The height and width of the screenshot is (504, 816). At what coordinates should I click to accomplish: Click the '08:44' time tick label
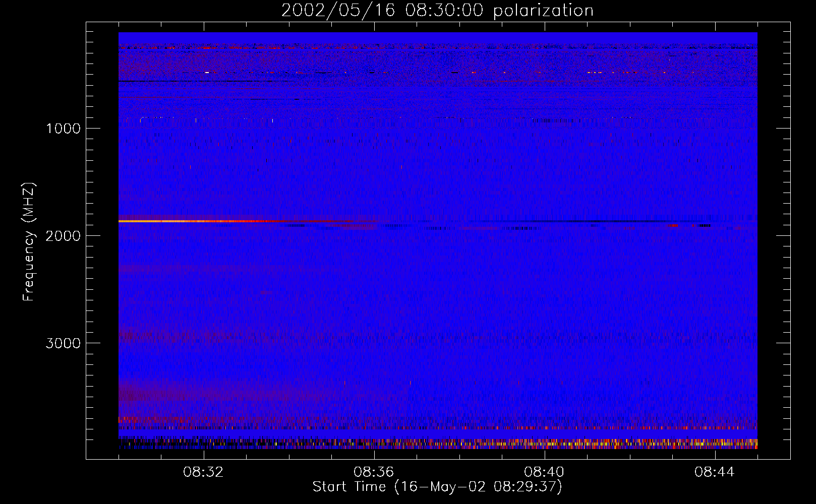tap(715, 472)
